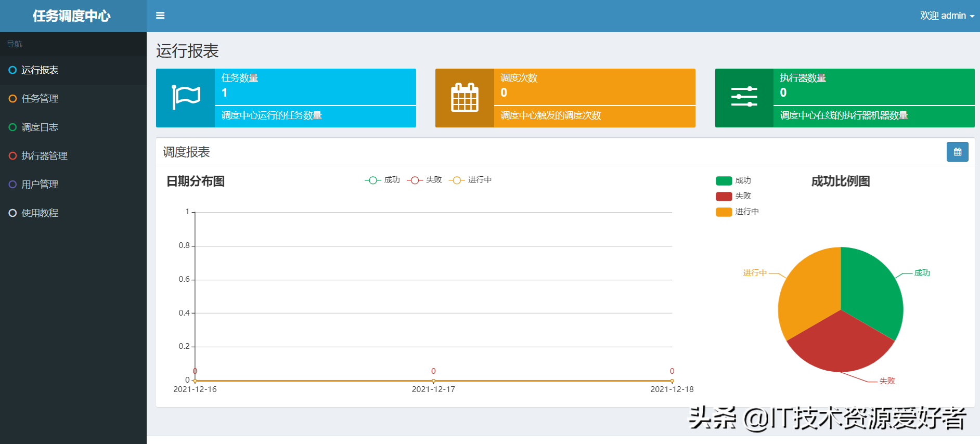Click 调度中心运行的任务数量 description text

coord(272,115)
